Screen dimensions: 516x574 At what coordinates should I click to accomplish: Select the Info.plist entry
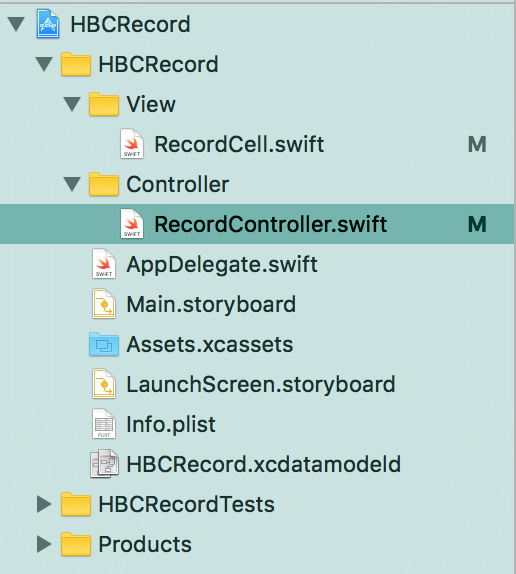[171, 424]
